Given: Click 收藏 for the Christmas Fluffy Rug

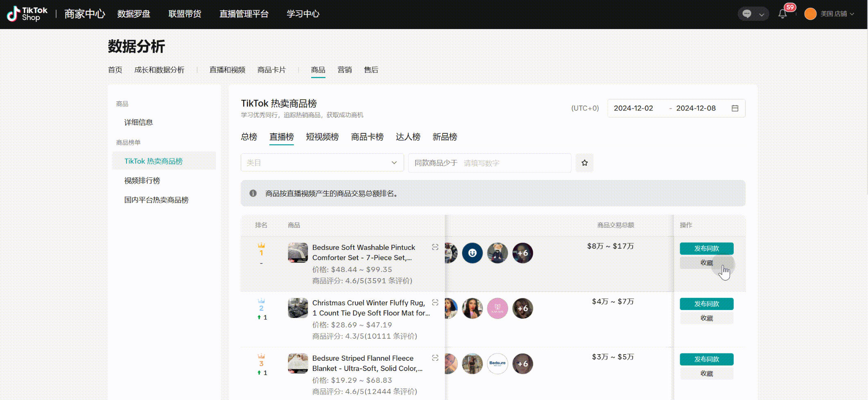Looking at the screenshot, I should 706,318.
